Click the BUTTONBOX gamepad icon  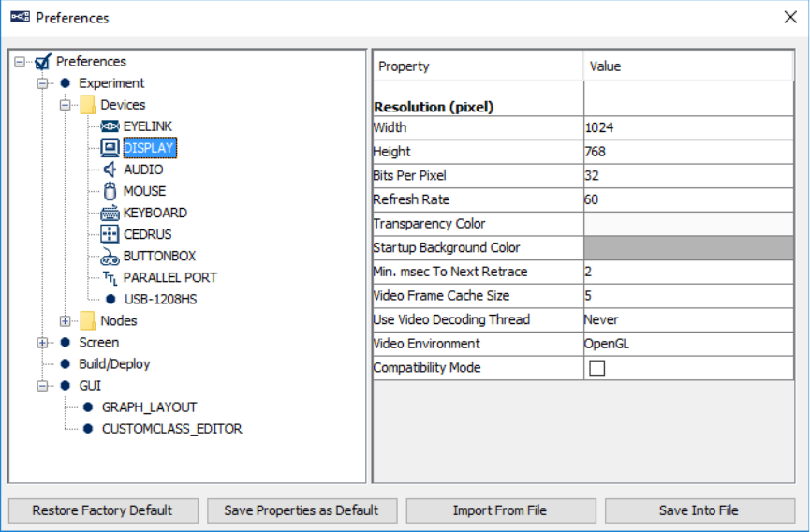110,257
